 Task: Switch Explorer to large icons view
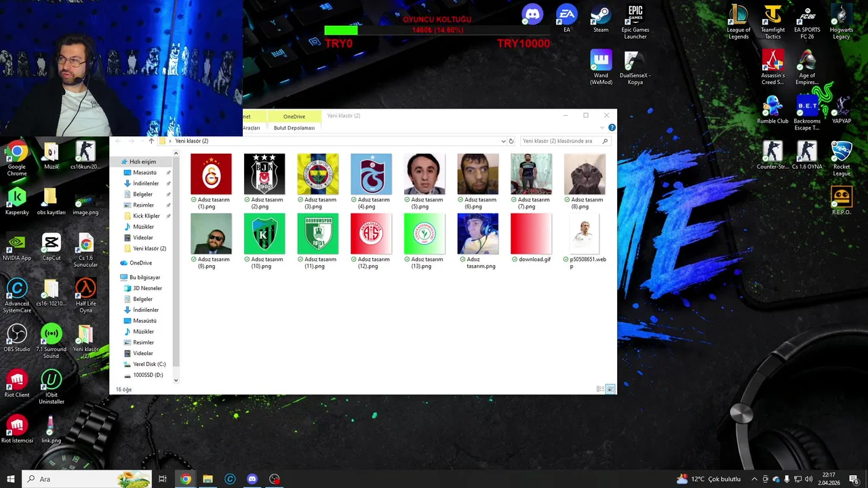click(610, 389)
